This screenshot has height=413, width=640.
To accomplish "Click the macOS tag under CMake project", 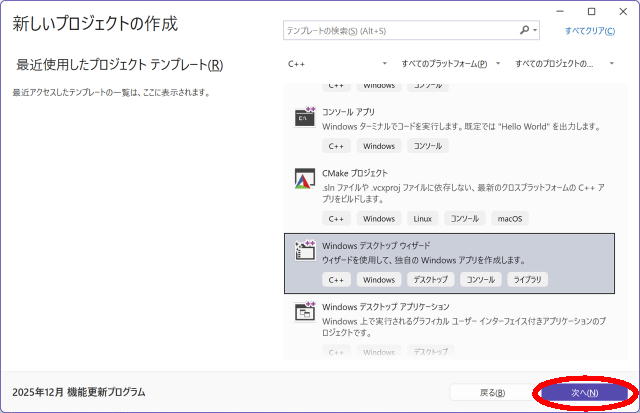I will (510, 218).
